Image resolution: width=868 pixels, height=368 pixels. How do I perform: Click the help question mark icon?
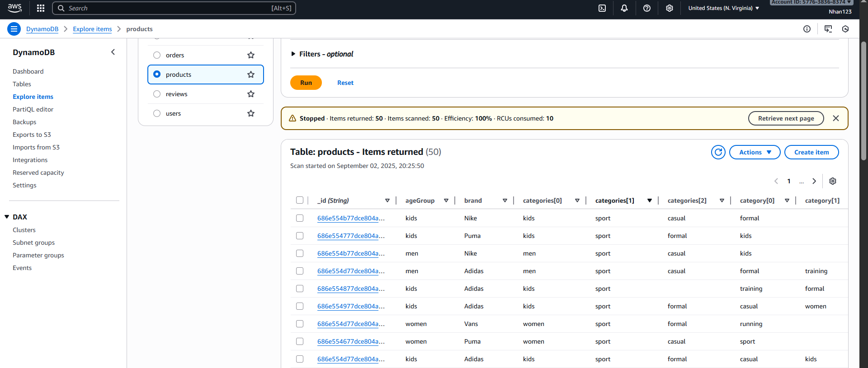point(647,8)
